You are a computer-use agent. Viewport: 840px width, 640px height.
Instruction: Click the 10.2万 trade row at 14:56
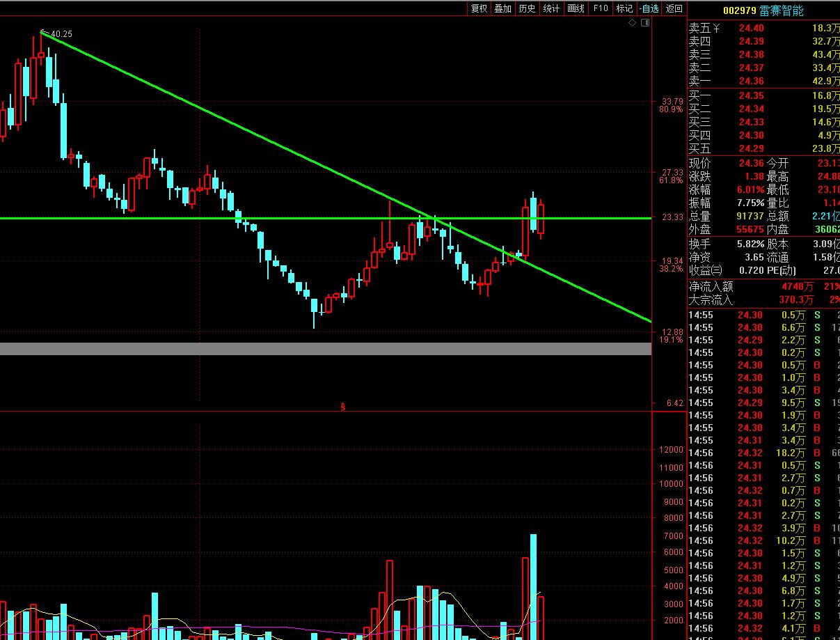(763, 541)
